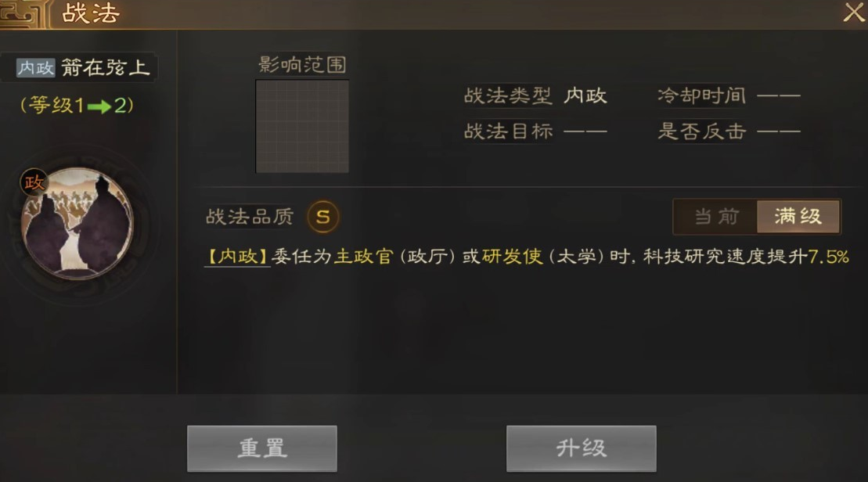Click the highlighted 主政官 term

coord(364,257)
